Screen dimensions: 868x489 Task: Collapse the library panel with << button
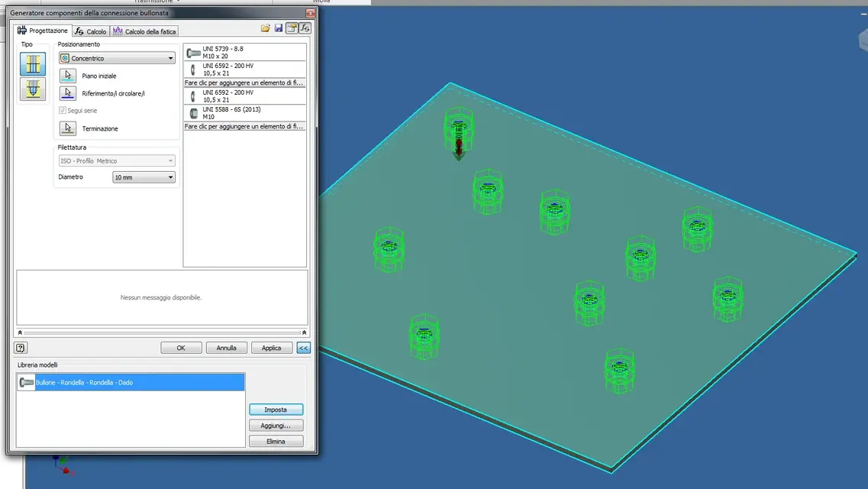(x=303, y=348)
